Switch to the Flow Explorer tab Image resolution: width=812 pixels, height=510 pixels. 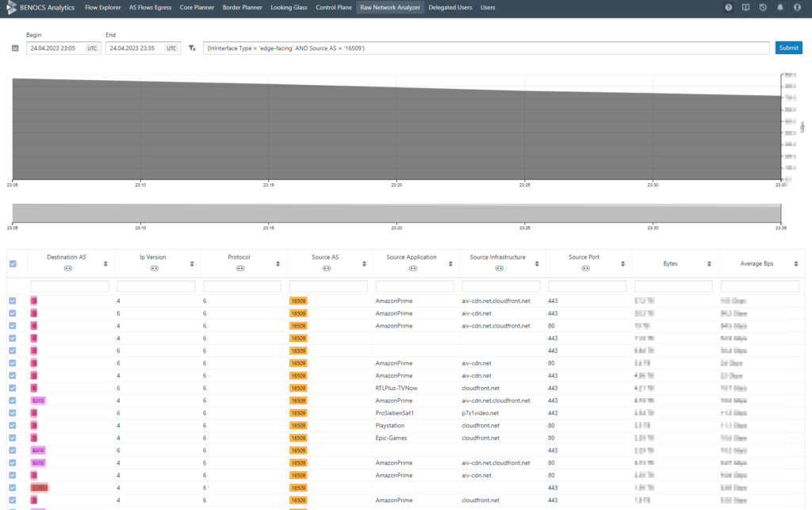click(102, 7)
